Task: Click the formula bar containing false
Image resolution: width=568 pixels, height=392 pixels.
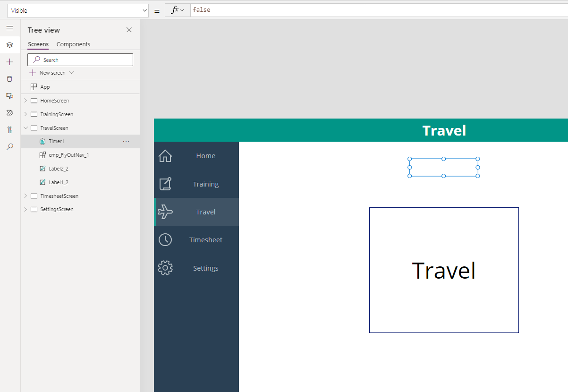Action: (379, 10)
